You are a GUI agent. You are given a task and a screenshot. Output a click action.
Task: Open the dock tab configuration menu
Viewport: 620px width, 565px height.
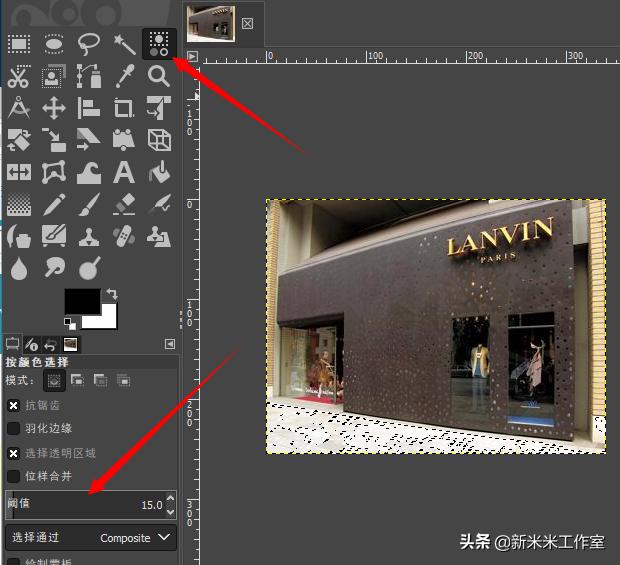click(x=170, y=344)
